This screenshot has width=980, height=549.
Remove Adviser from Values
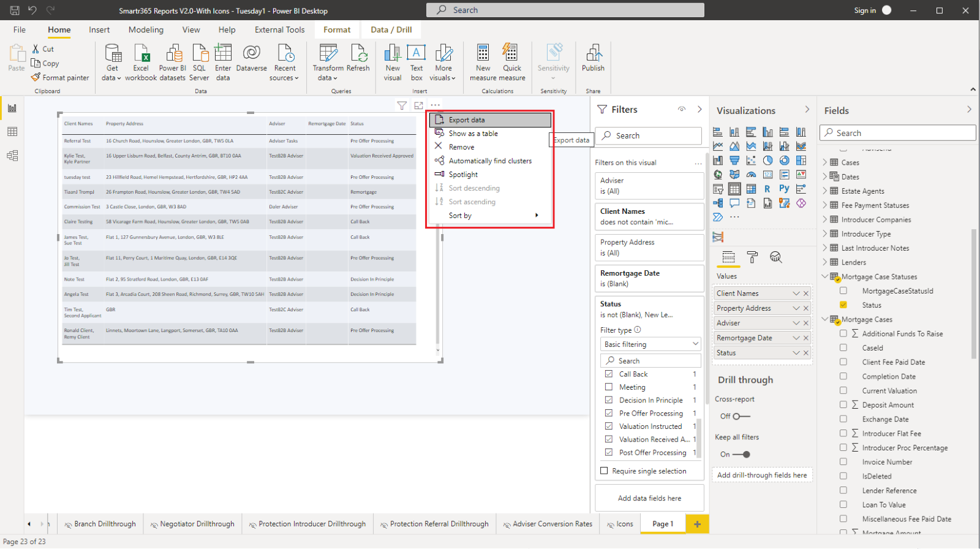pos(806,323)
